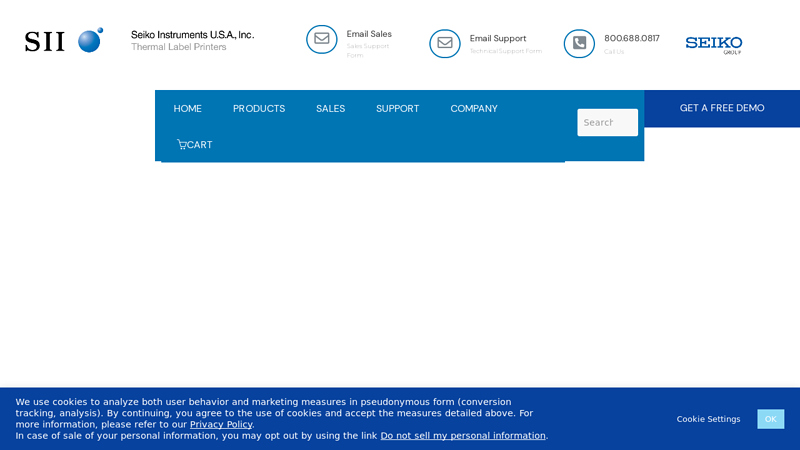800x450 pixels.
Task: Go to the HOME menu item
Action: (187, 109)
